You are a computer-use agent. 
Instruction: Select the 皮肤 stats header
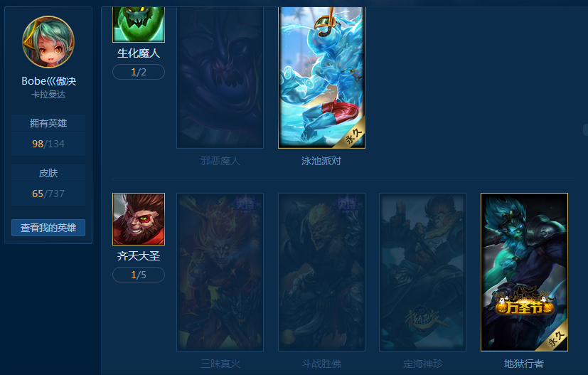coord(48,173)
